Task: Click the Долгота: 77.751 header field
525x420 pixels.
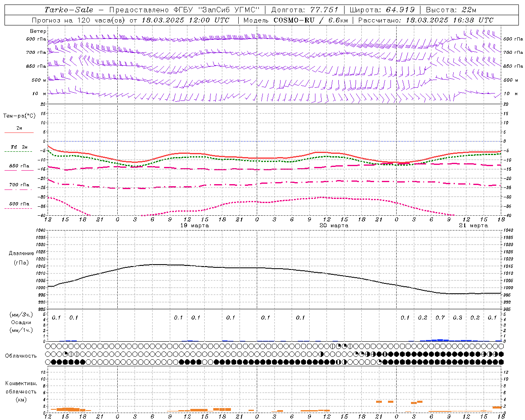Action: [x=305, y=10]
